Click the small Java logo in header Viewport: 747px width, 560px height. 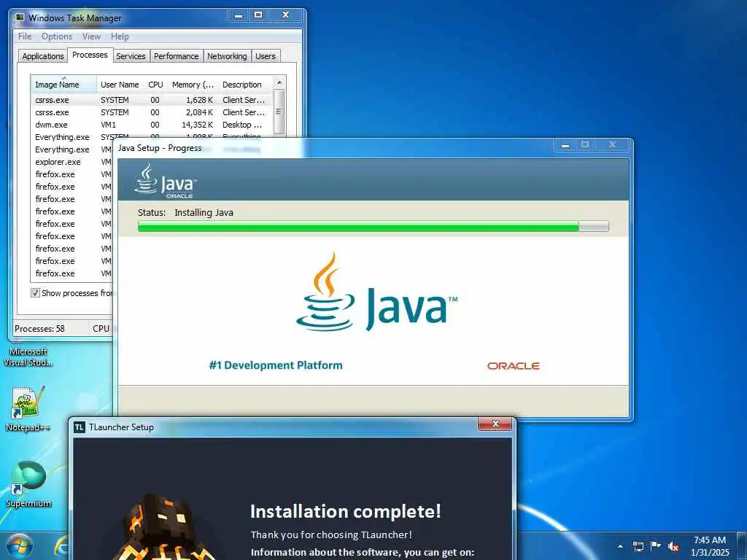165,181
